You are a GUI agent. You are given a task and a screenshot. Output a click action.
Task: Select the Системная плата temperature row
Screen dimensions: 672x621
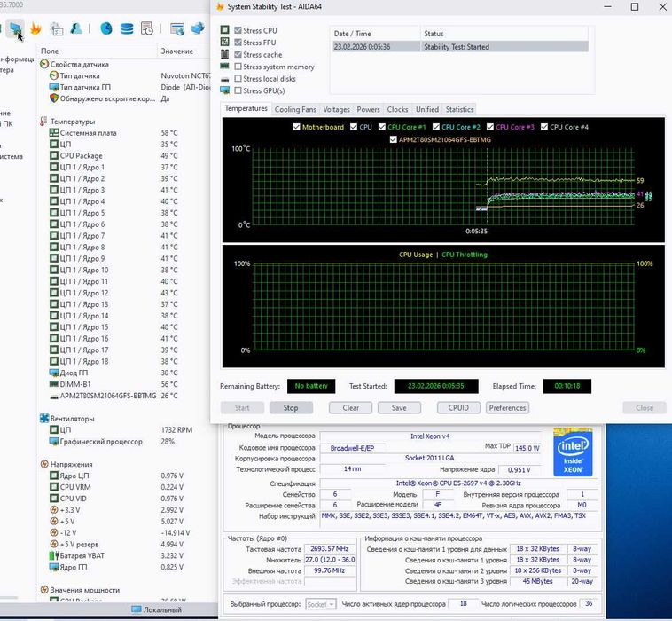(124, 133)
